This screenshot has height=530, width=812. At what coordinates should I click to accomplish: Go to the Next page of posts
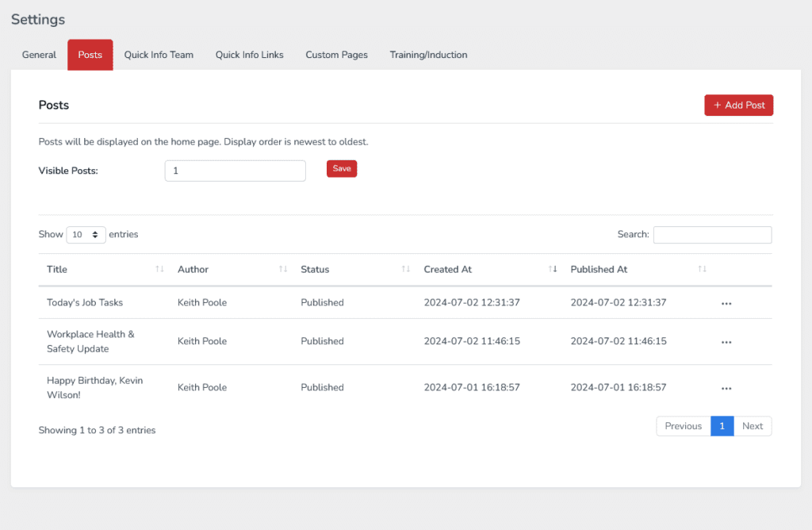coord(752,426)
